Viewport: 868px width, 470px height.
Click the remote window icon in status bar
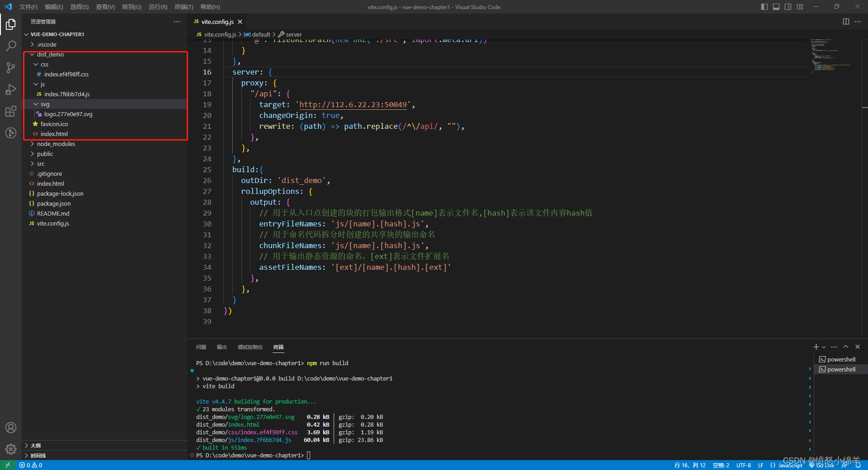[8, 465]
